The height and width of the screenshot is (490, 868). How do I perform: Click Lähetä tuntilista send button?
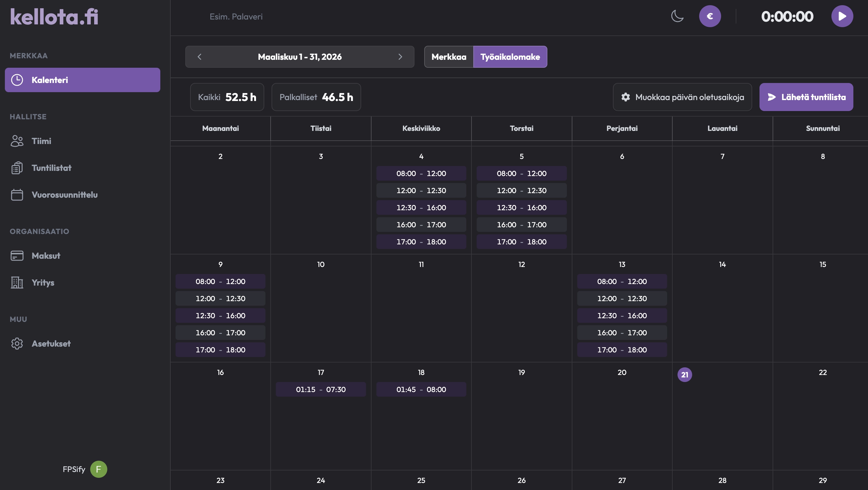coord(806,97)
